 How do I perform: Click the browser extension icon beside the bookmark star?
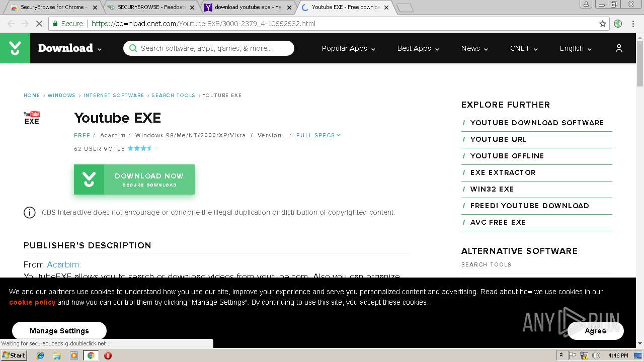[x=618, y=24]
